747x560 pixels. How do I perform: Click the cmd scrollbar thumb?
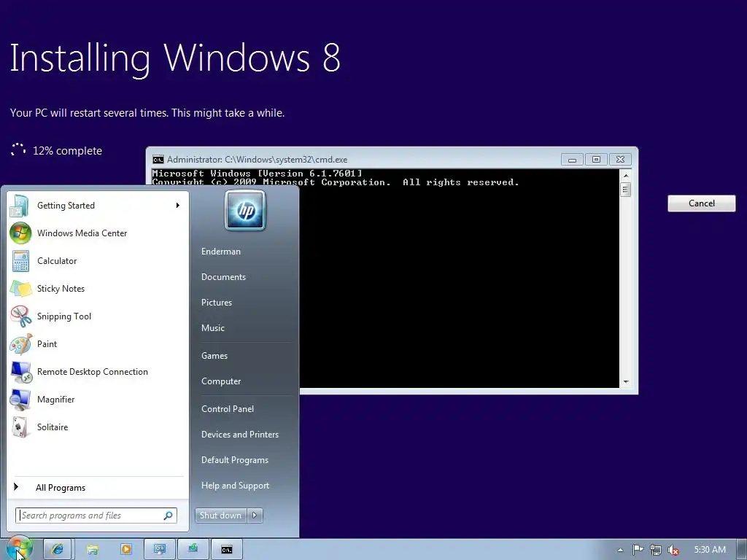[x=626, y=190]
